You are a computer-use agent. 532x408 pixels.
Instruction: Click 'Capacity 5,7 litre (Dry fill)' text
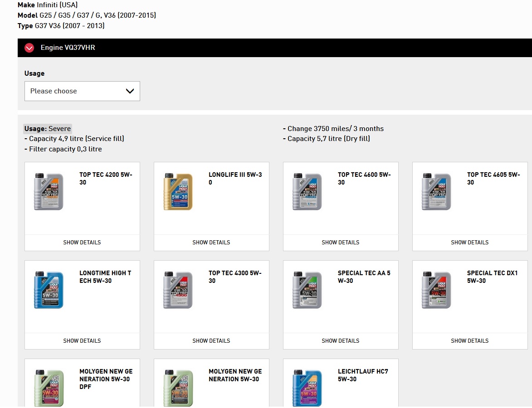[x=329, y=139]
